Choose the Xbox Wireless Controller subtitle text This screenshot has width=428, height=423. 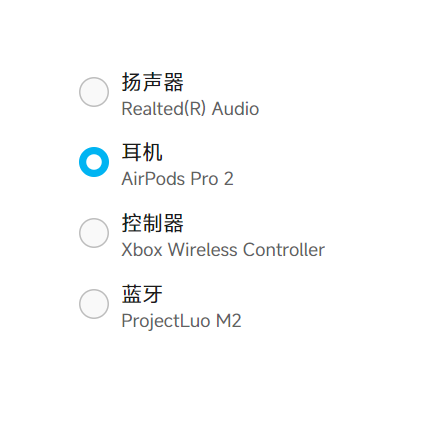(x=223, y=250)
